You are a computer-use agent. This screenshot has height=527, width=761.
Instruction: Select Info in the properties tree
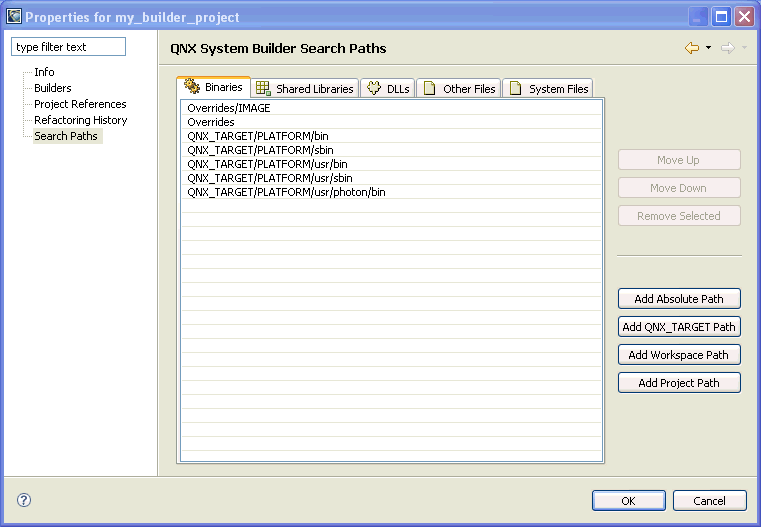44,72
